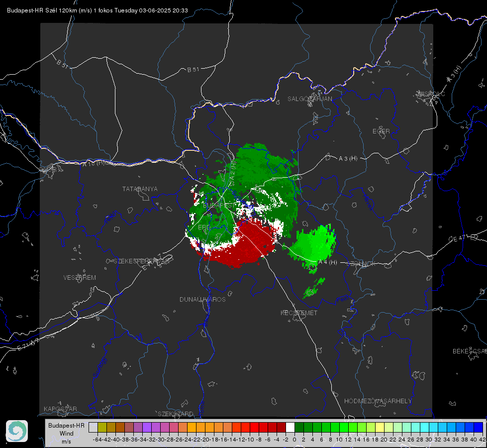Click the small green echo above Kecskemét
The width and height of the screenshot is (487, 448).
pyautogui.click(x=314, y=289)
